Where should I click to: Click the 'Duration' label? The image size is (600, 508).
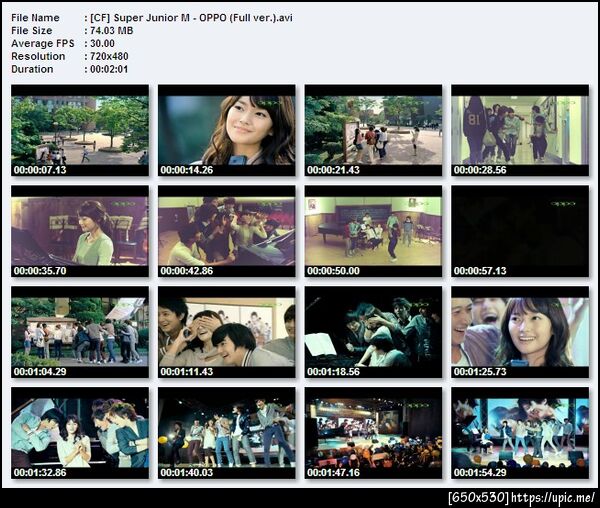tap(32, 69)
